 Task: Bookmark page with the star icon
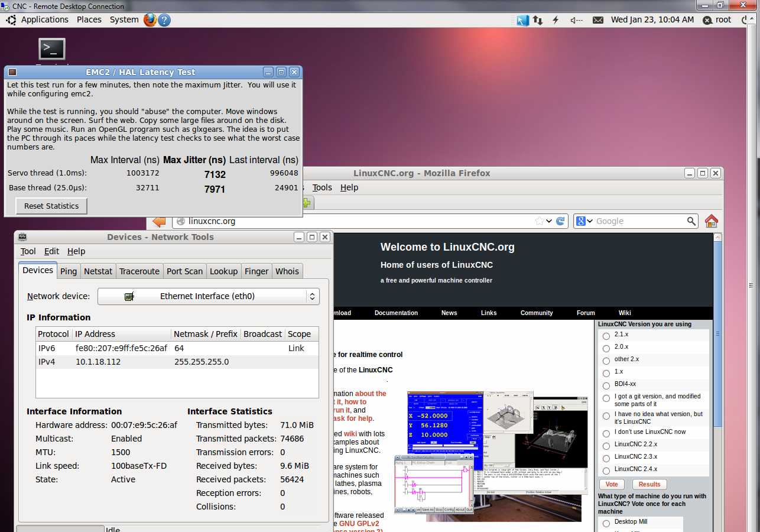pos(539,221)
